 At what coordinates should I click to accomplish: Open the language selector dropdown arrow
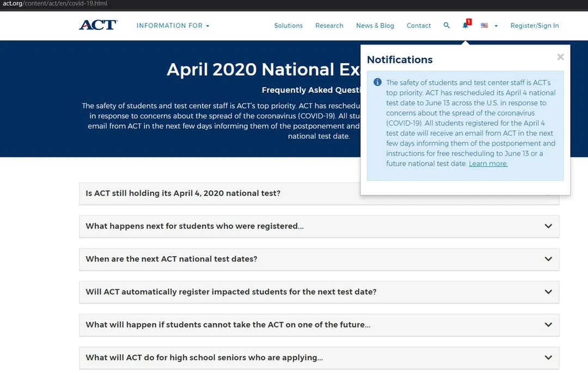(x=496, y=26)
